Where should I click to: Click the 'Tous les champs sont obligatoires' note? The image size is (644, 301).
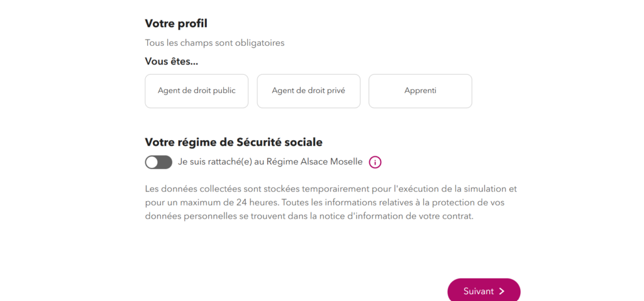215,43
